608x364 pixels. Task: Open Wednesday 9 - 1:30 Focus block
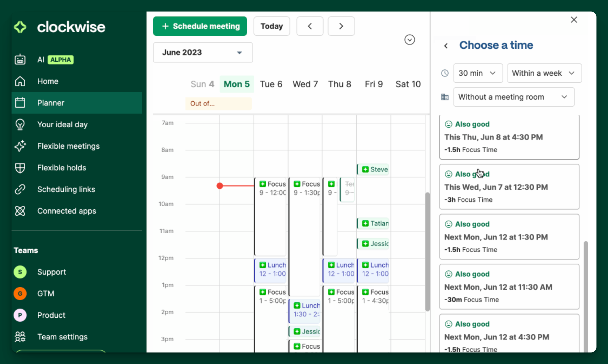point(305,237)
